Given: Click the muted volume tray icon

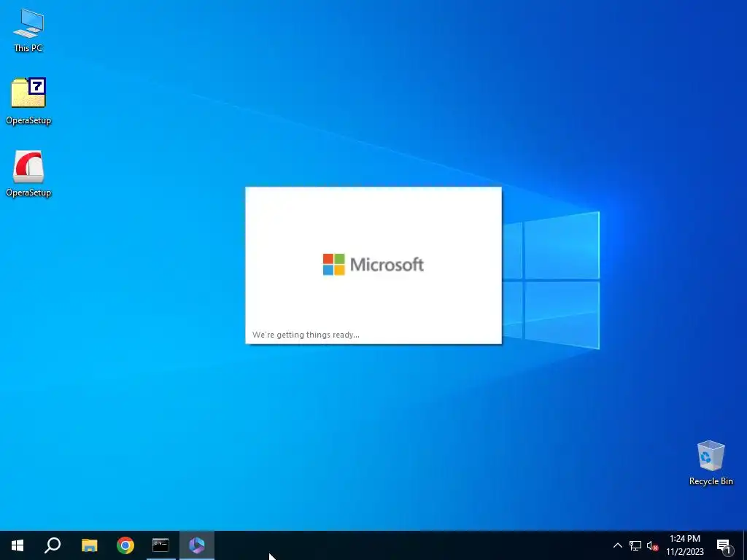Looking at the screenshot, I should click(652, 545).
